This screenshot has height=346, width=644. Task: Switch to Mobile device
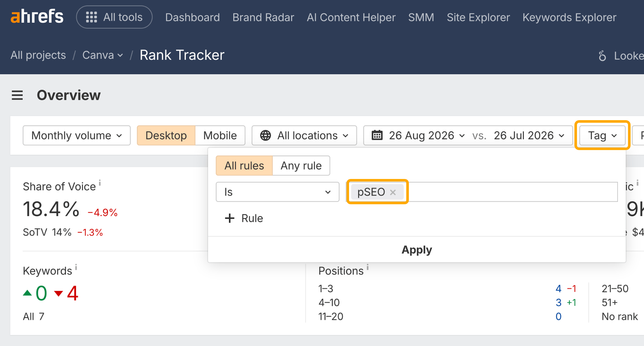coord(220,136)
